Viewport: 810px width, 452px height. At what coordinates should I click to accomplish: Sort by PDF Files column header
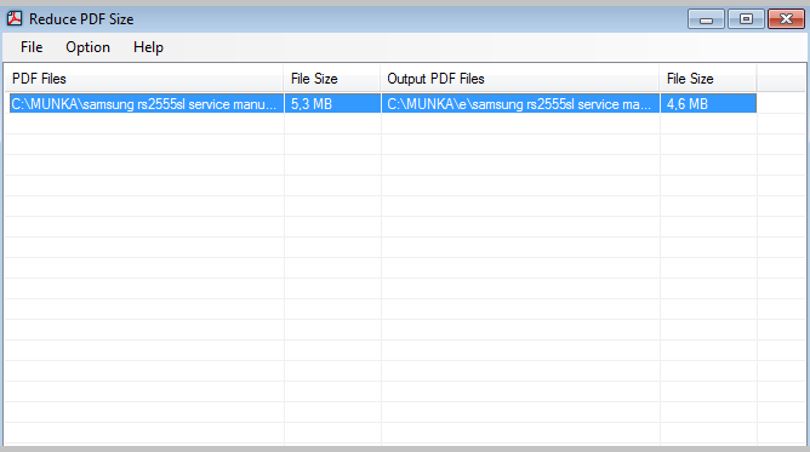(x=144, y=79)
